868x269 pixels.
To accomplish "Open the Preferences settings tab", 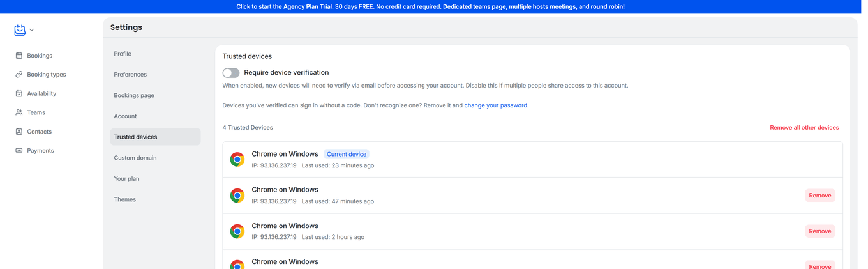I will click(155, 75).
